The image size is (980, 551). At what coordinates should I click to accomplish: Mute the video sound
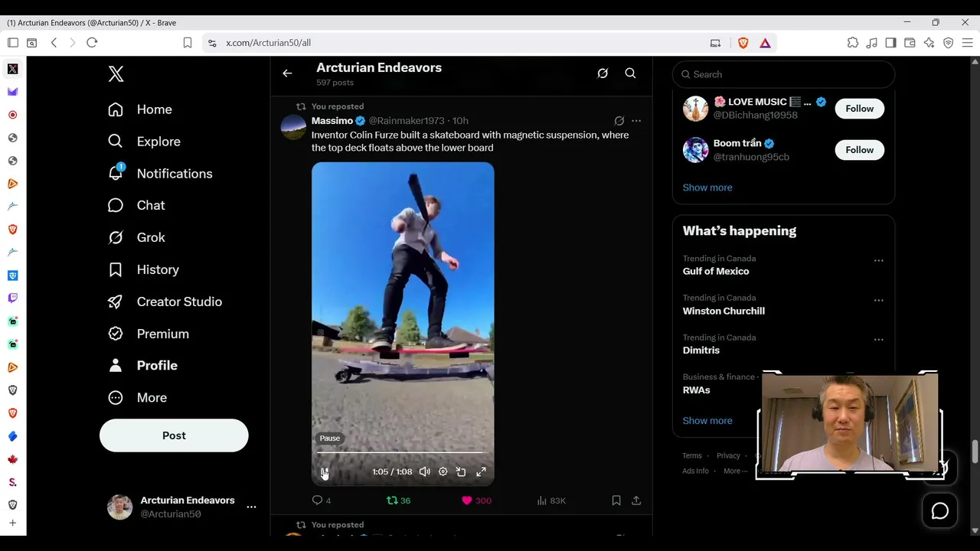tap(424, 472)
